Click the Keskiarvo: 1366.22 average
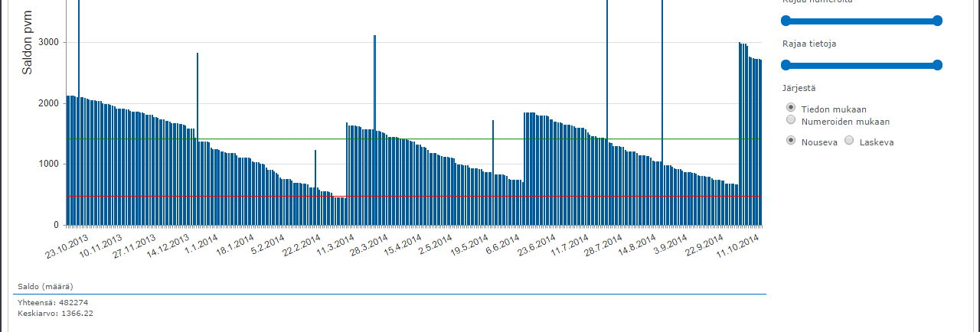Screen dimensions: 980x332 [x=55, y=314]
